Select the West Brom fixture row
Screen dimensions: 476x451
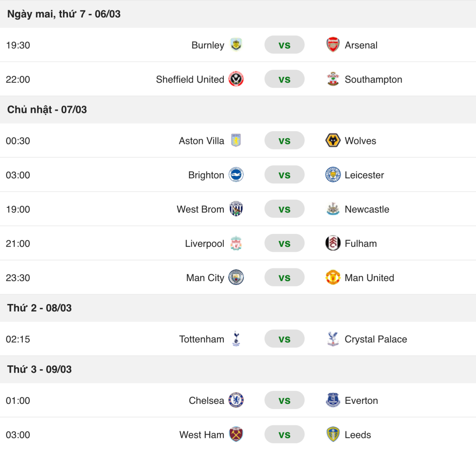(238, 209)
